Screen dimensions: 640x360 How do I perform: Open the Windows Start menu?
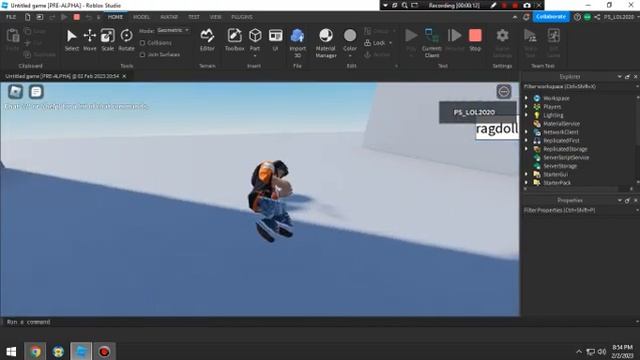(11, 351)
